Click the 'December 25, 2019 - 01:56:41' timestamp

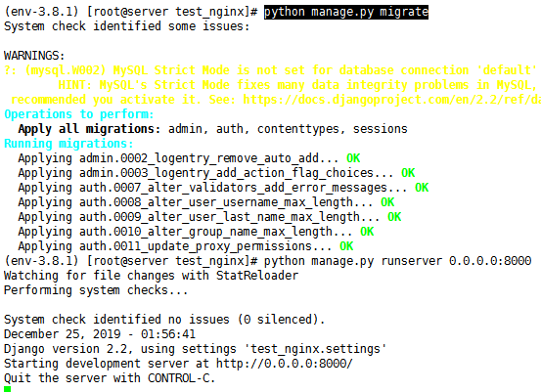point(100,334)
